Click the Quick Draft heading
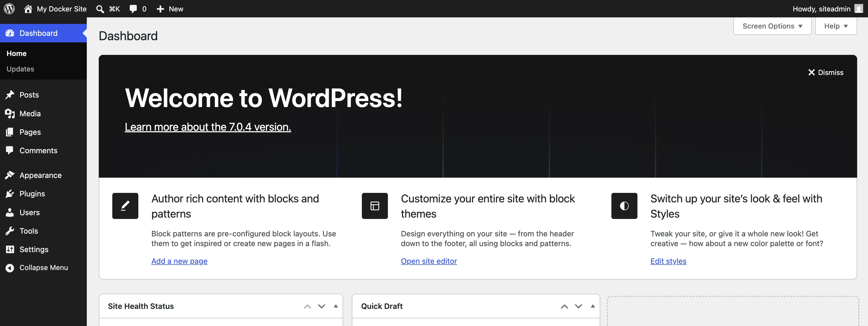 point(382,306)
